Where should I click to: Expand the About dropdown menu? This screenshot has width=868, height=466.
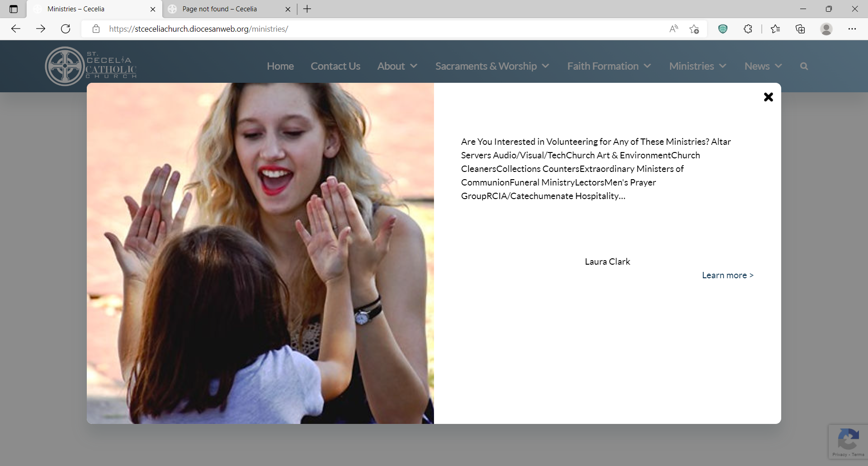(x=397, y=66)
